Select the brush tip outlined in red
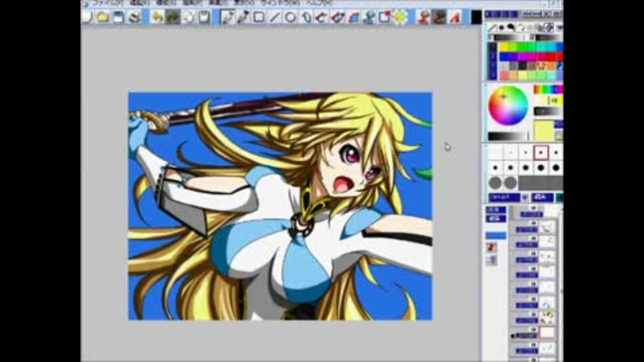This screenshot has width=644, height=362. click(x=541, y=153)
